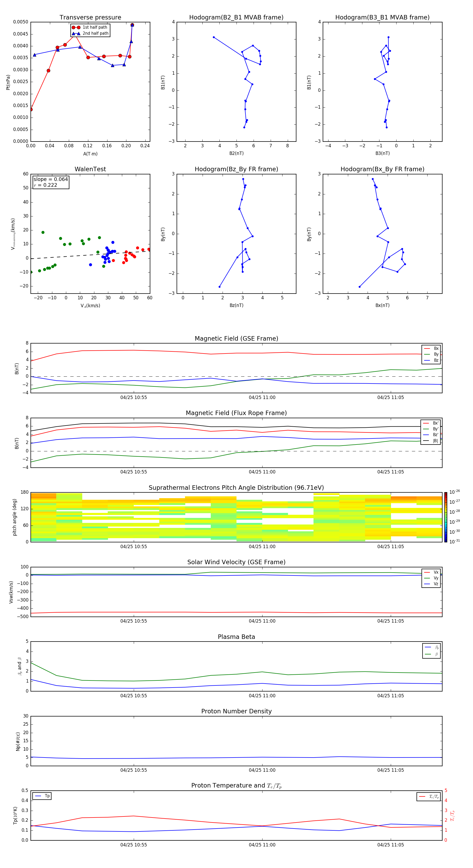The image size is (473, 868).
Task: Click the WalenTest 'V_A(km/s)' x-axis label
Action: click(x=90, y=306)
